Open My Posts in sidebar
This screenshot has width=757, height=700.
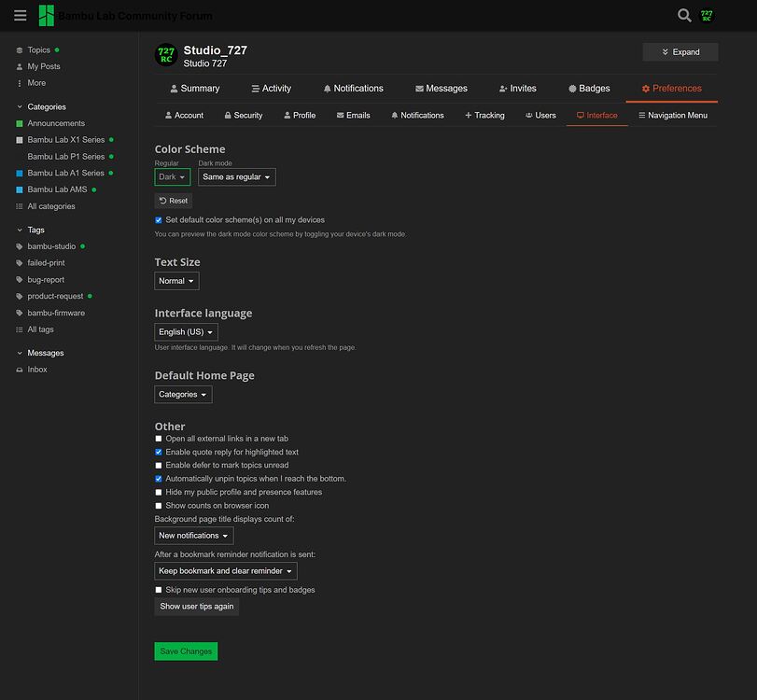click(38, 66)
